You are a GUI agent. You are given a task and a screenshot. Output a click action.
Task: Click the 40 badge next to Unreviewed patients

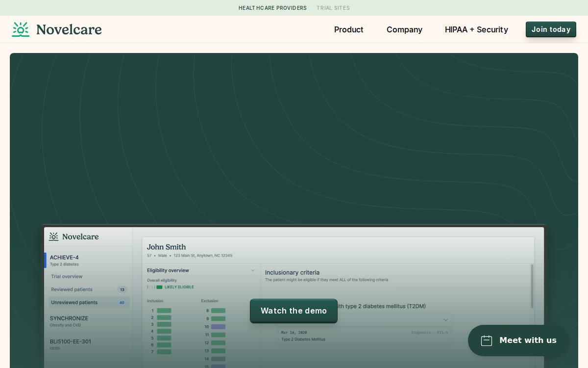pyautogui.click(x=122, y=303)
